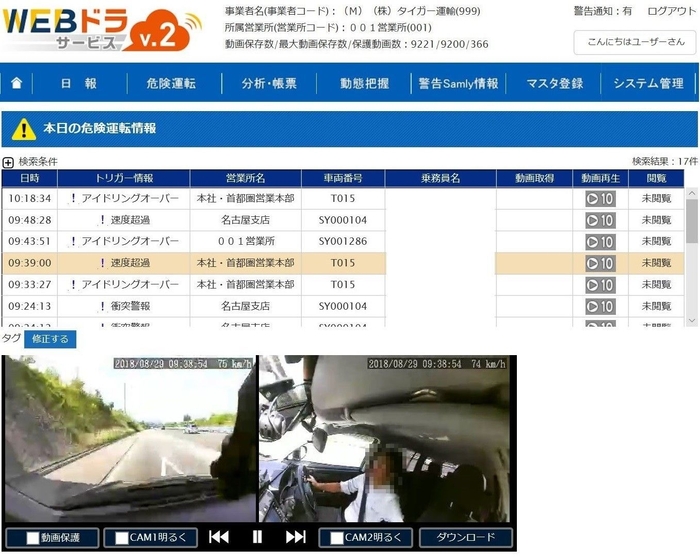
Task: Skip to the next video clip
Action: [x=295, y=537]
